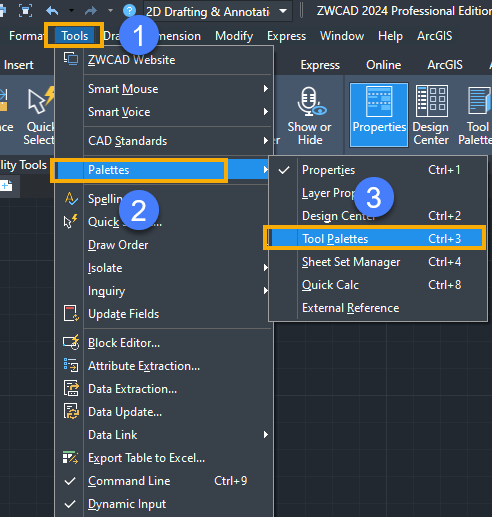Click the Data Update icon

[x=71, y=411]
